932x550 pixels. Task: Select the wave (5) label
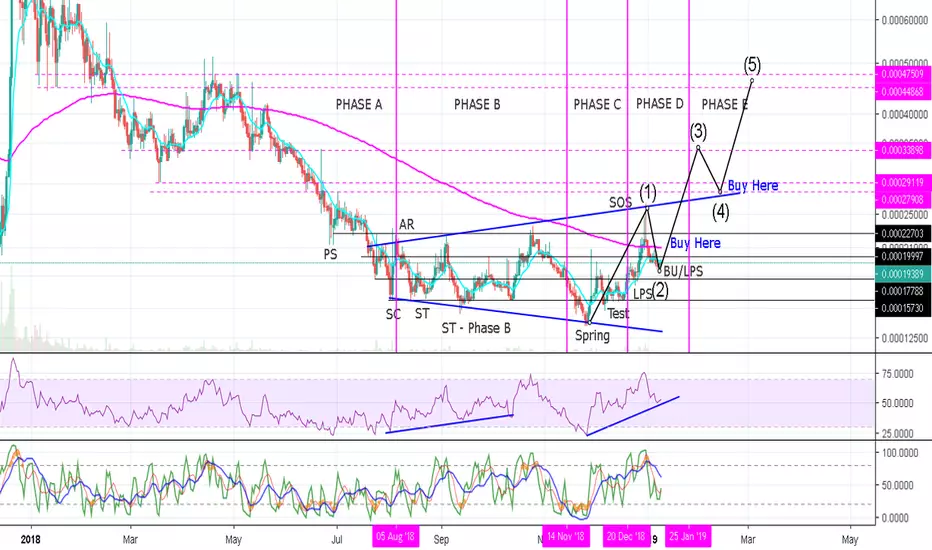752,64
